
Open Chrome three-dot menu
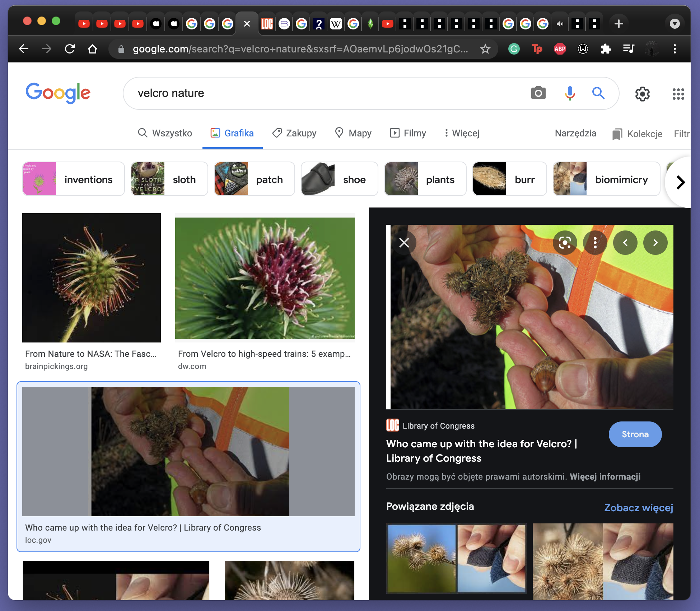(675, 48)
